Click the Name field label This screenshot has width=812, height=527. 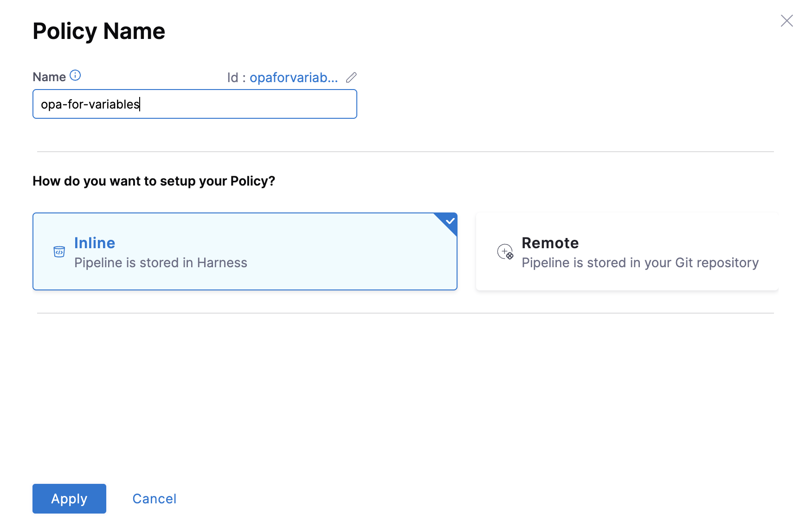[x=49, y=77]
